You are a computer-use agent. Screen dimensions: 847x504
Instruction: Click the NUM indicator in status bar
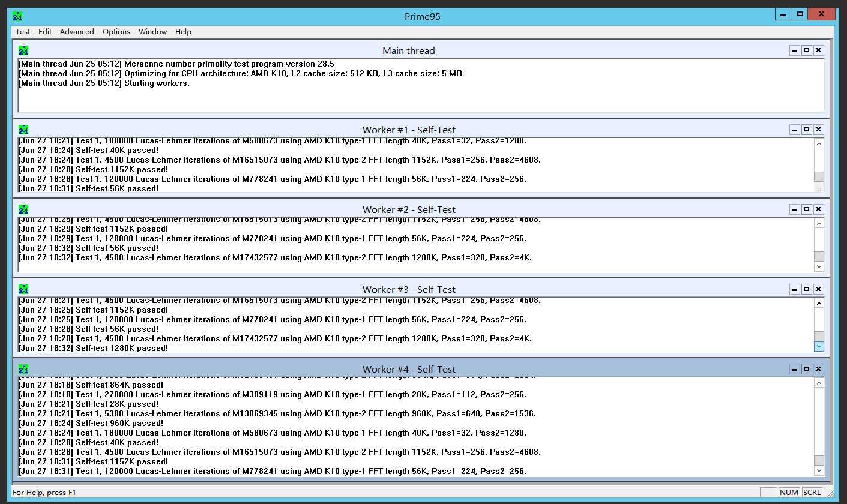(x=789, y=492)
